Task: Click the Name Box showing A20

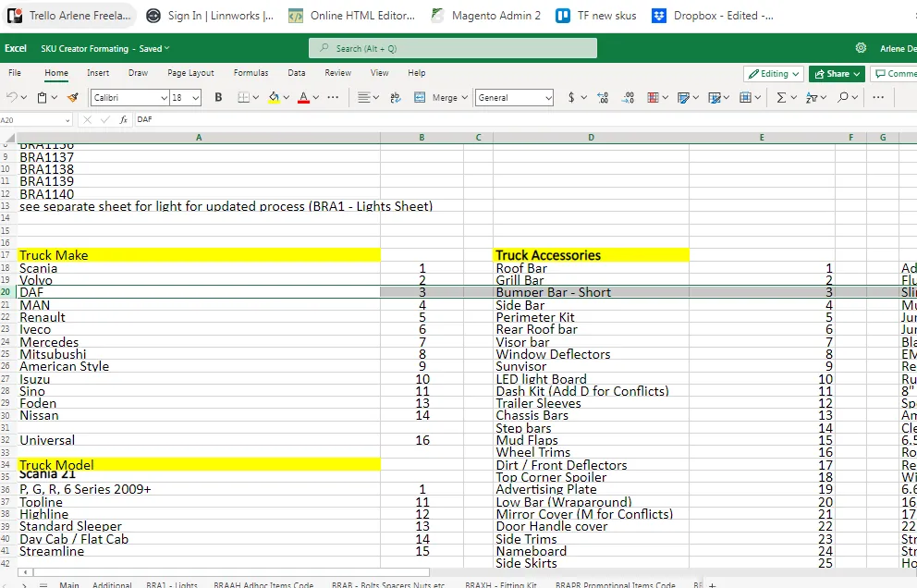Action: click(36, 120)
